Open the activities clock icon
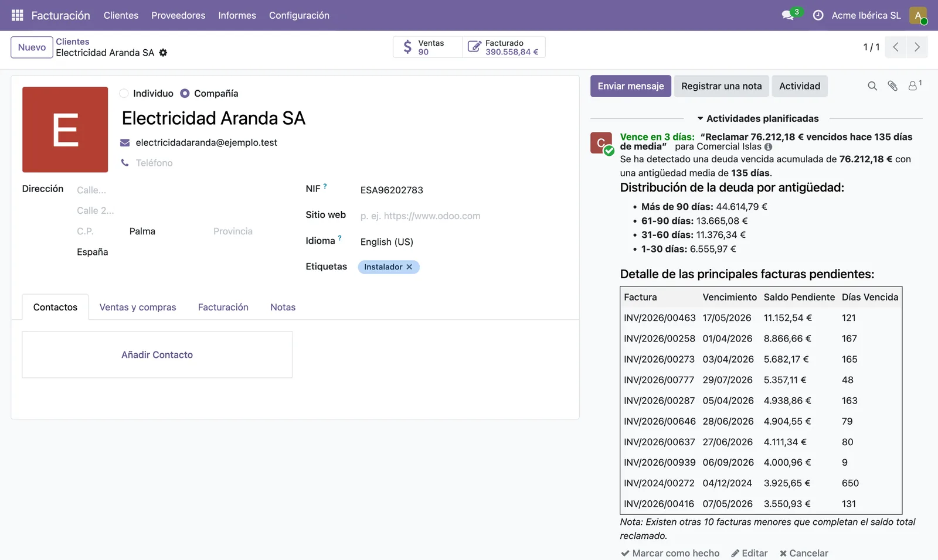Screen dimensions: 938x560 point(818,15)
